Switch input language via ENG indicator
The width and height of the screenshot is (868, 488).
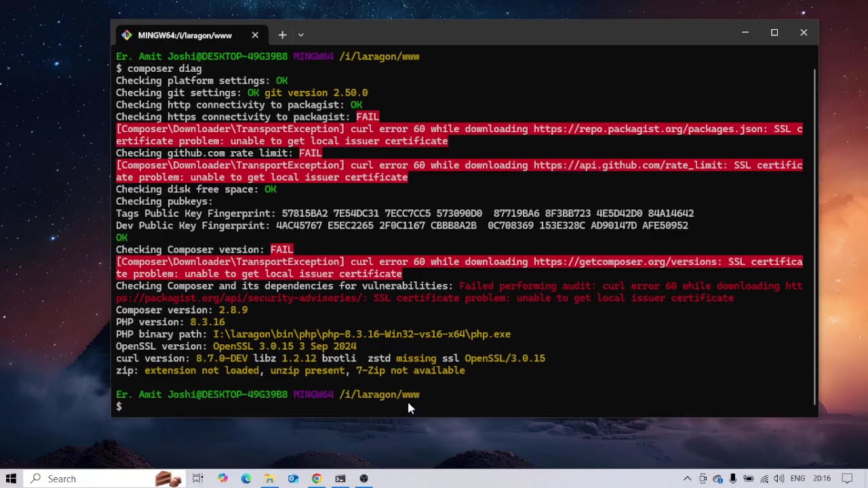pyautogui.click(x=798, y=479)
